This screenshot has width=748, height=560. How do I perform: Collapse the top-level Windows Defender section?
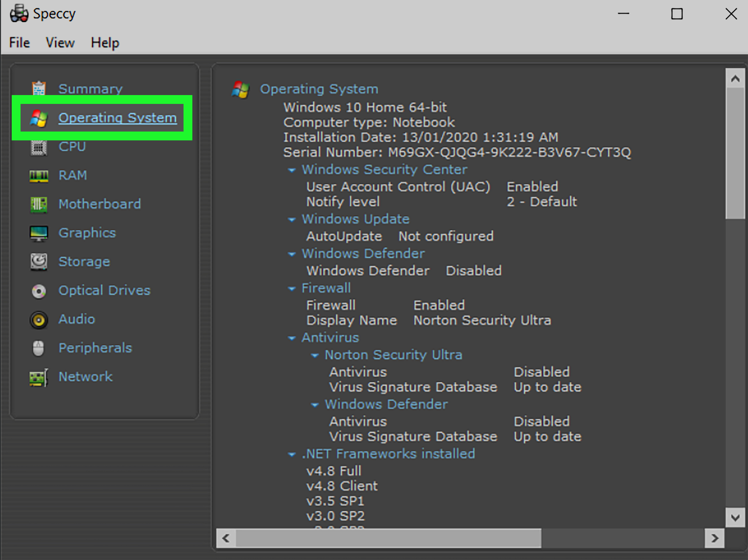(292, 254)
